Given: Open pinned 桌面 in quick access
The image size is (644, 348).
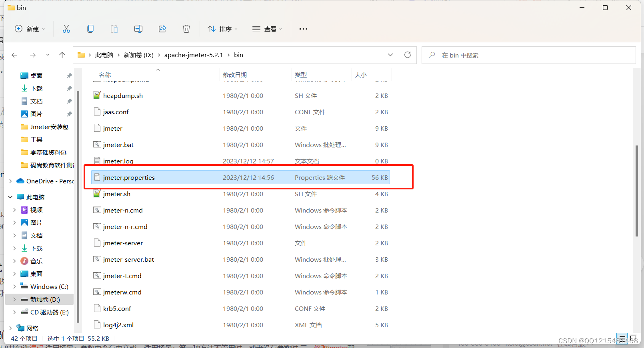Looking at the screenshot, I should [36, 76].
